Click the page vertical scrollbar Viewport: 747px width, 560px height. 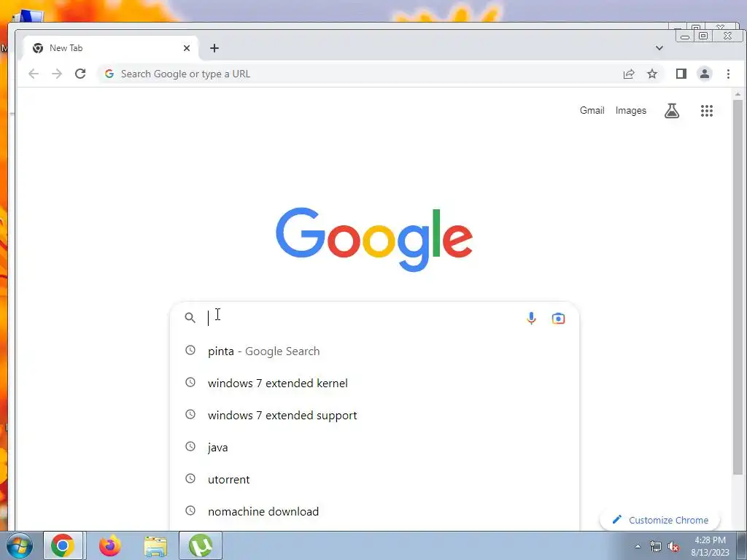coord(738,286)
